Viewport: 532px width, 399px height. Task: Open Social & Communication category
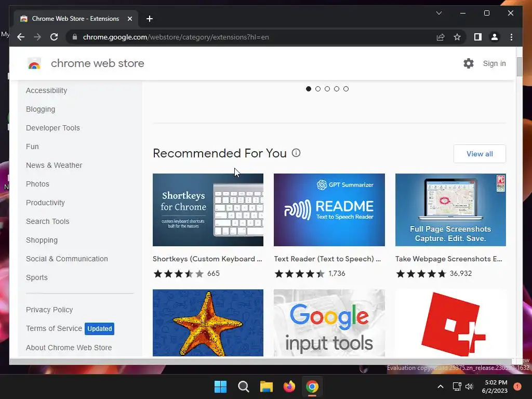tap(67, 259)
